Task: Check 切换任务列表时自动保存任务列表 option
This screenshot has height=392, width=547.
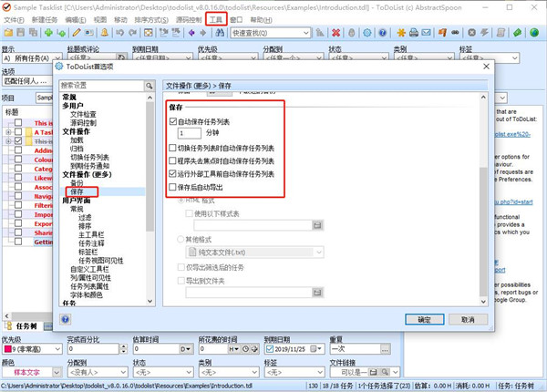Action: (174, 148)
